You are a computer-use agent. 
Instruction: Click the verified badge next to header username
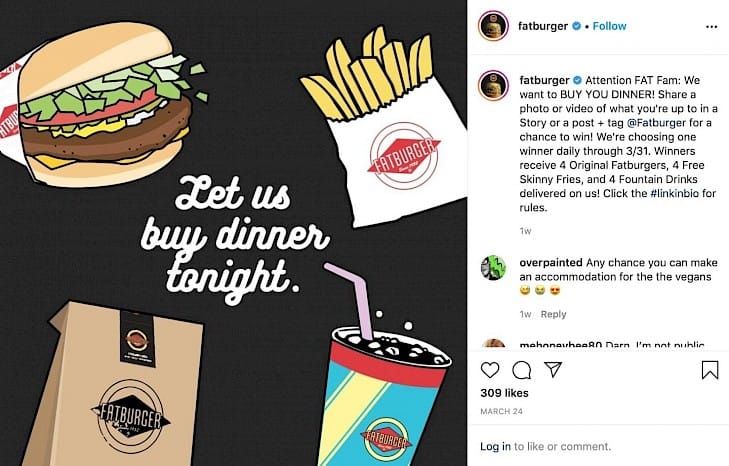click(576, 26)
